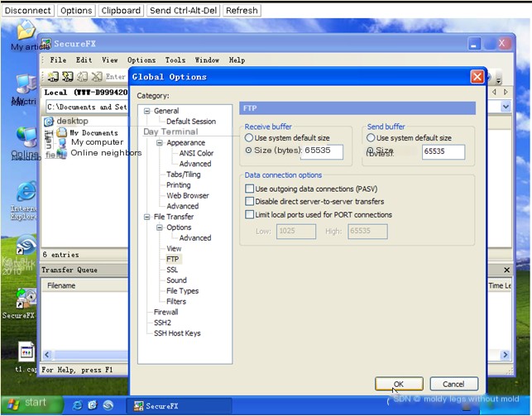Screen dimensions: 532x416
Task: Check Disable direct server-to-server transfers
Action: pos(250,202)
